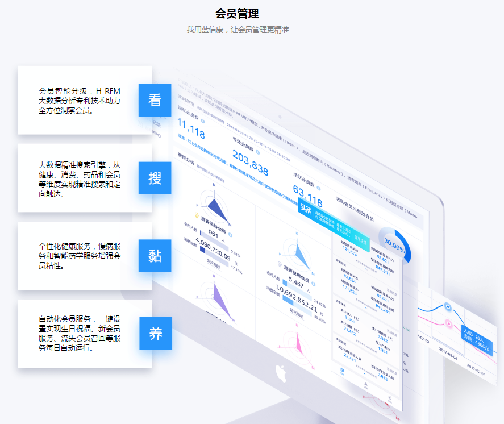Click the 会员管理 heading
Screen dimensions: 504x424
point(237,14)
